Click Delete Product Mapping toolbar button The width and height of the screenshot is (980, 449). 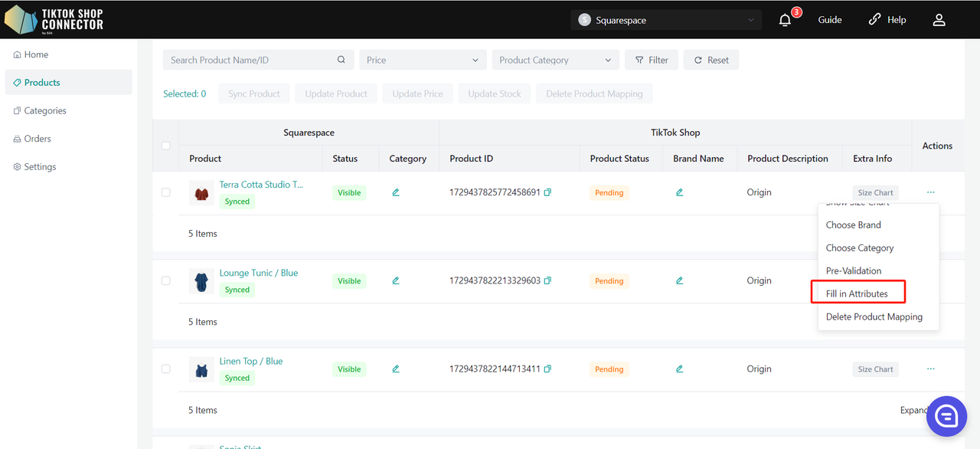pos(594,93)
